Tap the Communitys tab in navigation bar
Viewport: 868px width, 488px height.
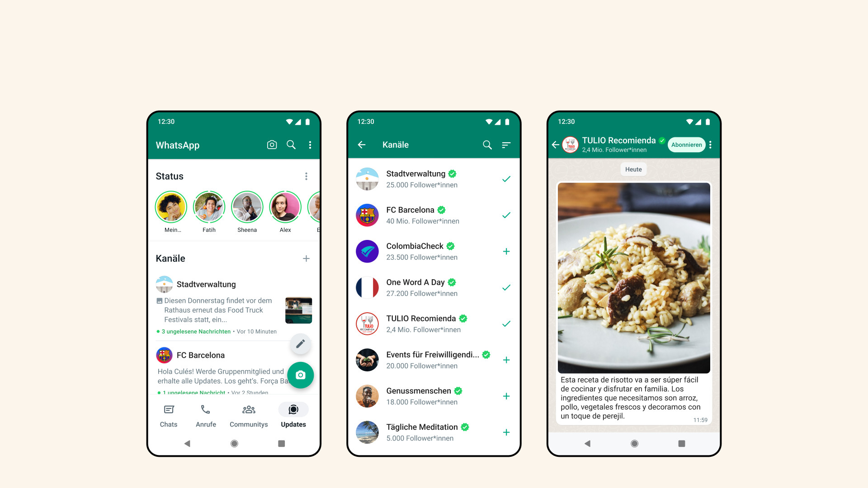(x=249, y=415)
